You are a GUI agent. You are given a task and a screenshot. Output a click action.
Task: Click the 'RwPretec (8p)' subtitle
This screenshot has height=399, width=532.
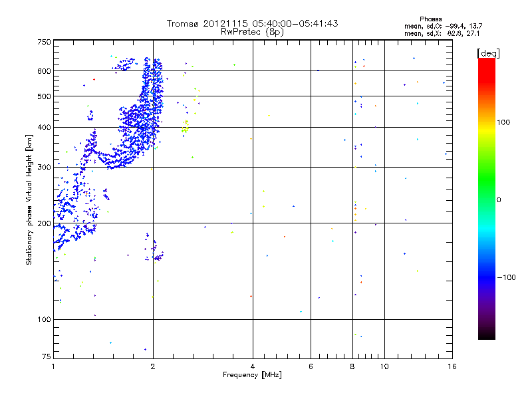coord(252,32)
